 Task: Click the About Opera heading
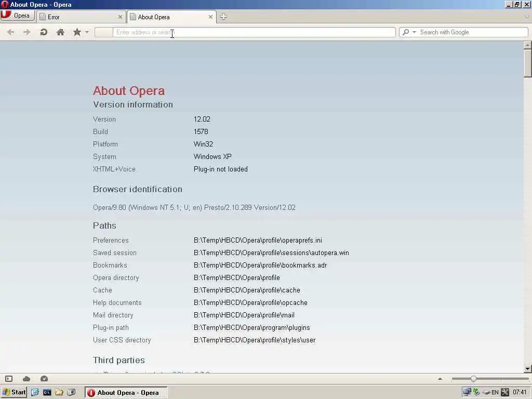(x=129, y=90)
